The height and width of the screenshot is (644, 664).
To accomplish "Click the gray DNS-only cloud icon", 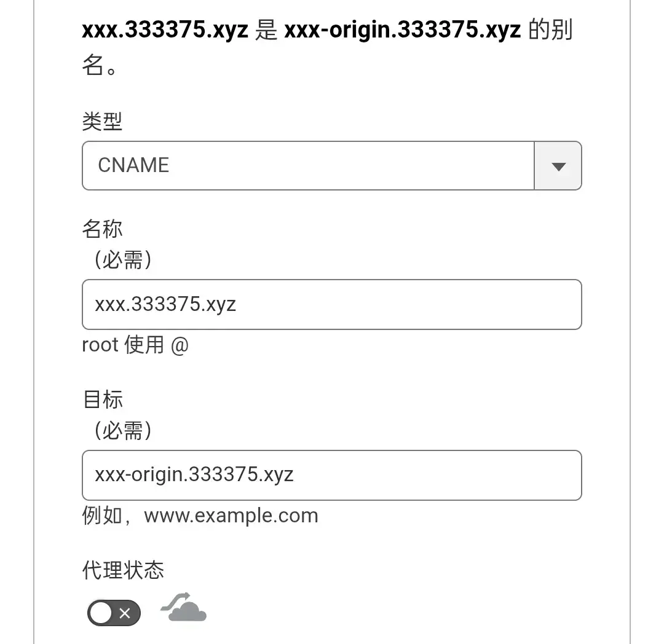I will (183, 608).
